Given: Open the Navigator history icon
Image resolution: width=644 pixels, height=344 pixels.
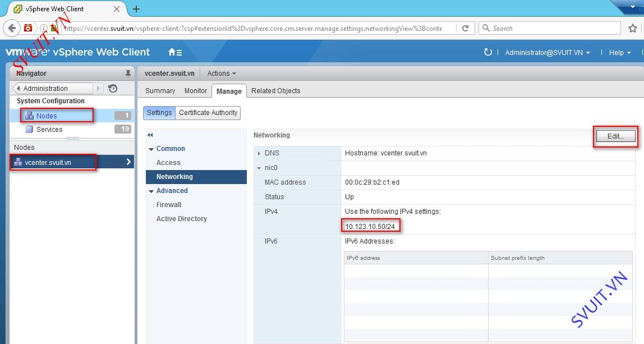Looking at the screenshot, I should coord(113,88).
